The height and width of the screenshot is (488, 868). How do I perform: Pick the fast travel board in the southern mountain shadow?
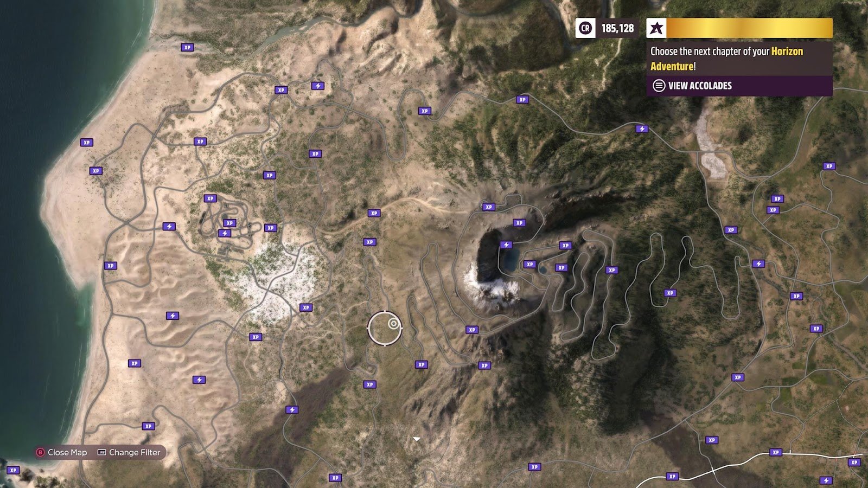point(292,410)
